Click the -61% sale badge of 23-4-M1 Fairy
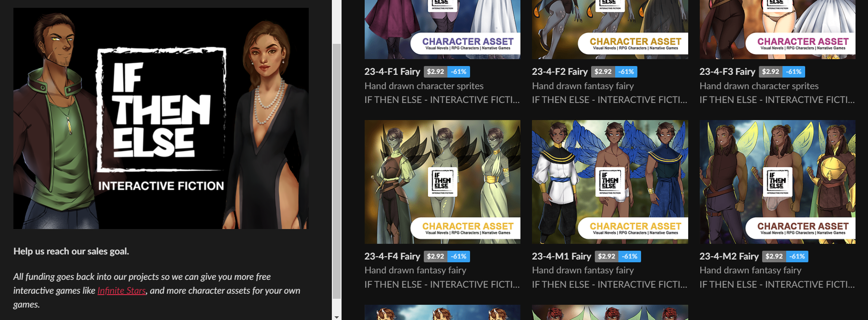The image size is (868, 320). 630,256
